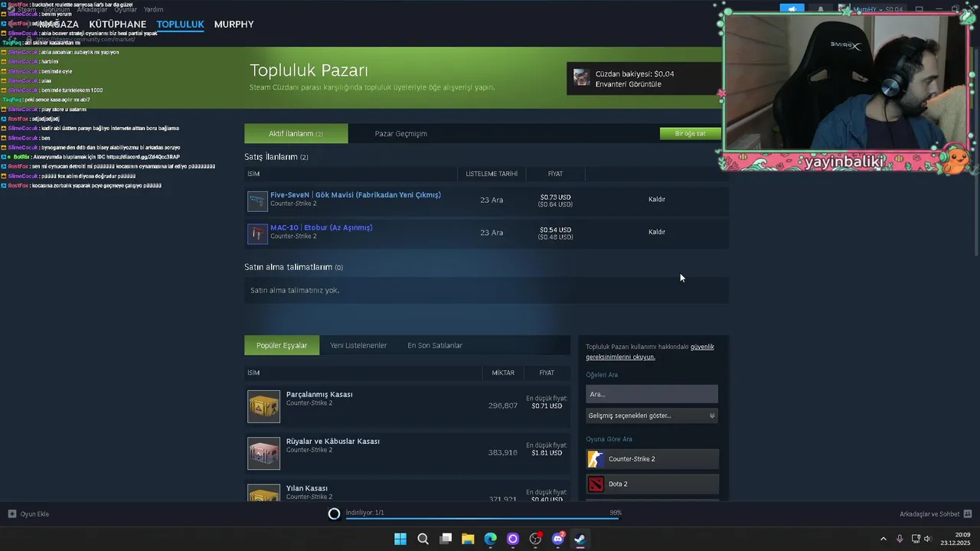Click the page vertical scrollbar

tap(975, 153)
